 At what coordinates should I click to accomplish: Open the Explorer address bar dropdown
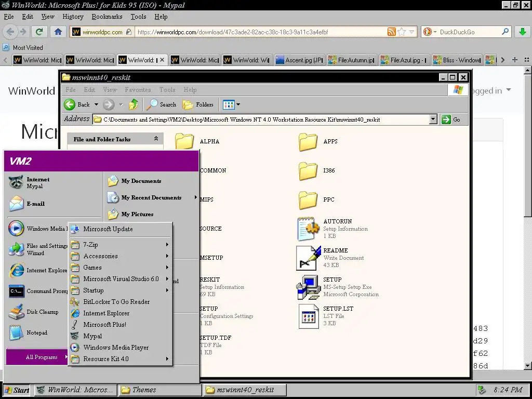(x=433, y=119)
